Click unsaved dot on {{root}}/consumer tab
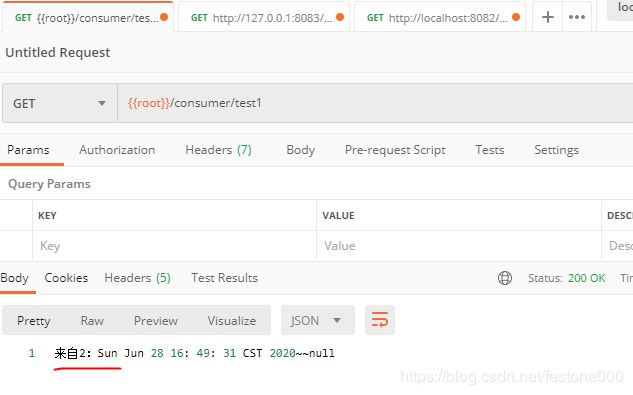 164,17
